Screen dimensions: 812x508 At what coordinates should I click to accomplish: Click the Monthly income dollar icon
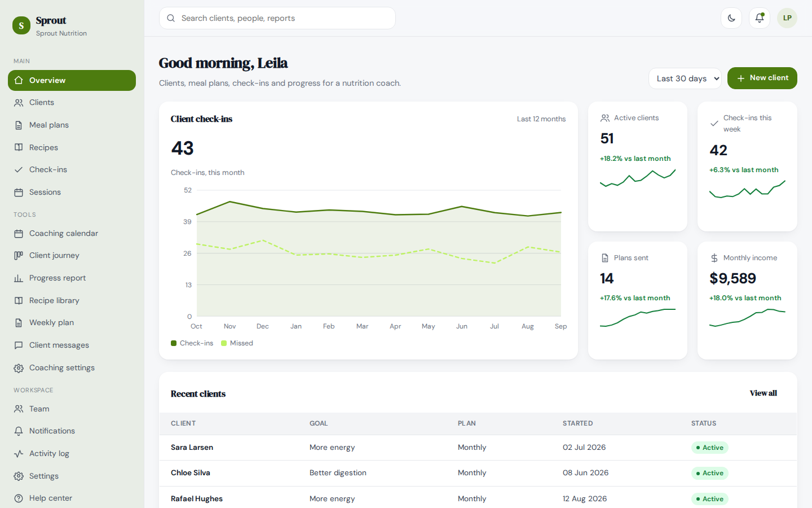pos(714,258)
